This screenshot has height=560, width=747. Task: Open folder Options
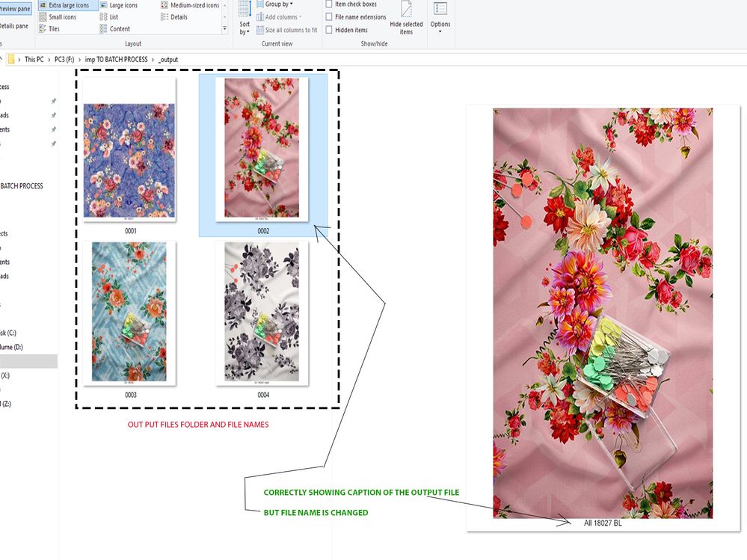point(440,18)
